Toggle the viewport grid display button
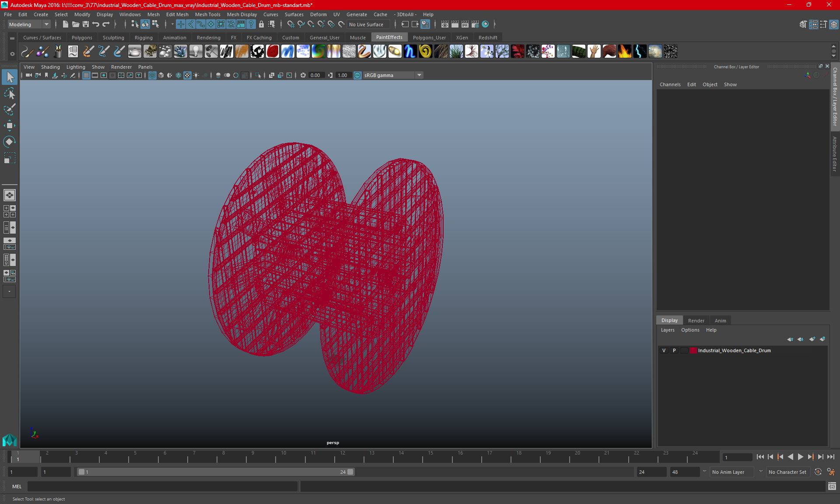Viewport: 840px width, 504px height. (x=86, y=75)
